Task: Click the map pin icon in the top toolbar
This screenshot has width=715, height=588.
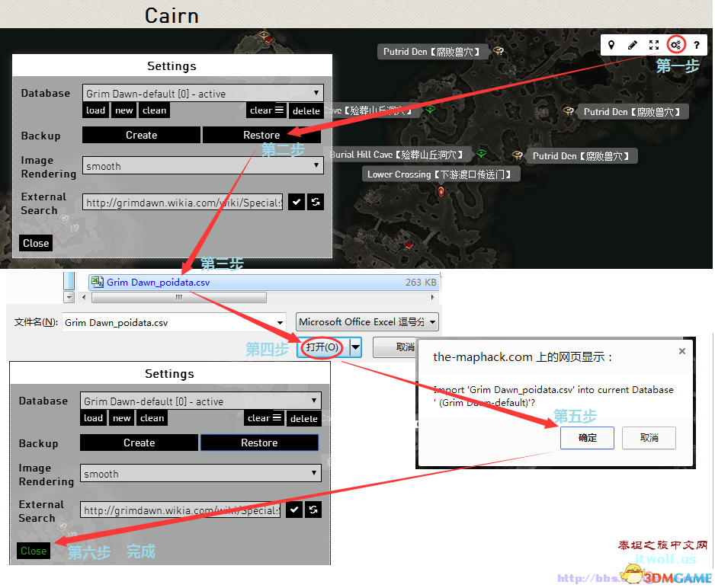Action: [x=611, y=46]
